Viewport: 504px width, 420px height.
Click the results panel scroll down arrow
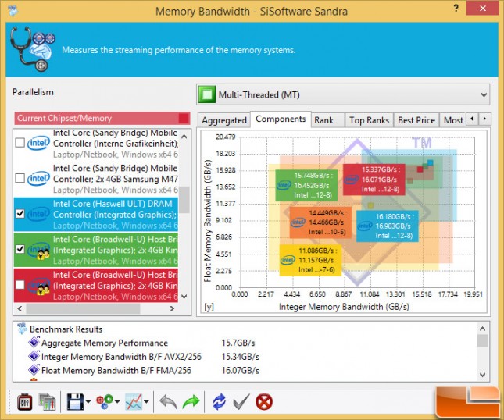pos(482,375)
